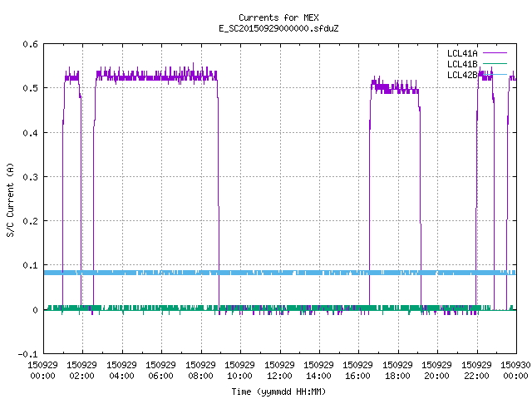Click the x-axis tick '150930 00:00'
The image size is (532, 399).
pyautogui.click(x=515, y=370)
